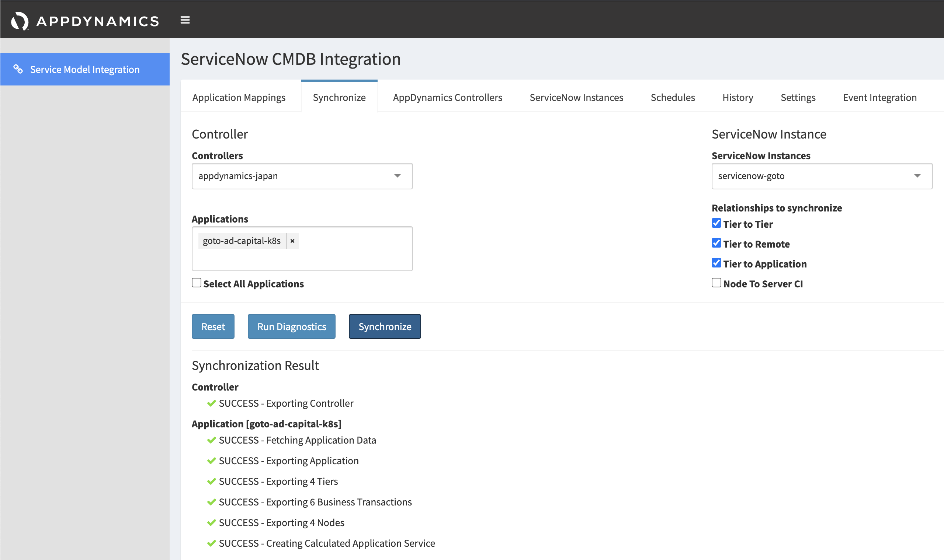Image resolution: width=944 pixels, height=560 pixels.
Task: Switch to Event Integration tab
Action: click(879, 97)
